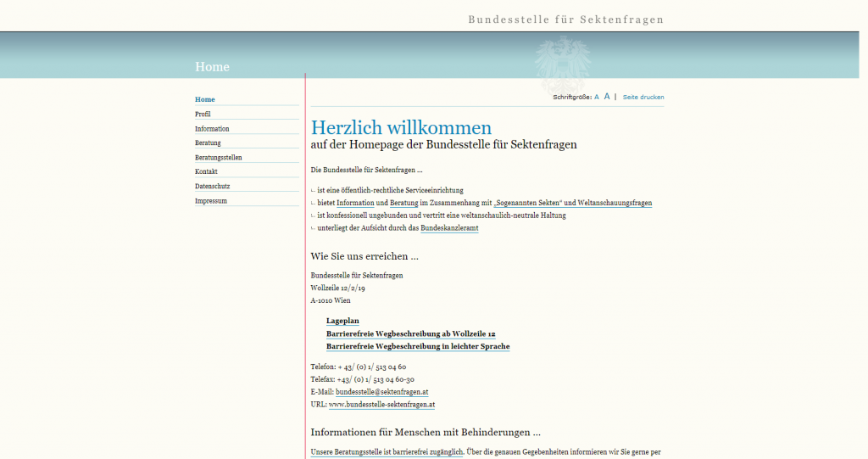Click the Herzlich willkommen heading
The image size is (868, 459).
(x=401, y=127)
